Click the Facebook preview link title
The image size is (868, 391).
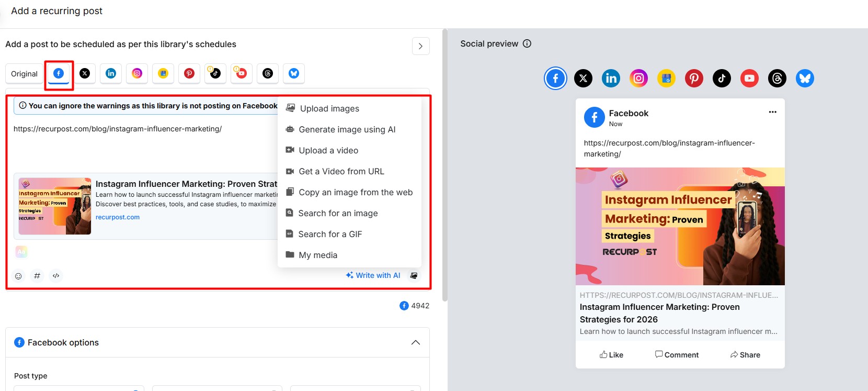click(x=660, y=313)
